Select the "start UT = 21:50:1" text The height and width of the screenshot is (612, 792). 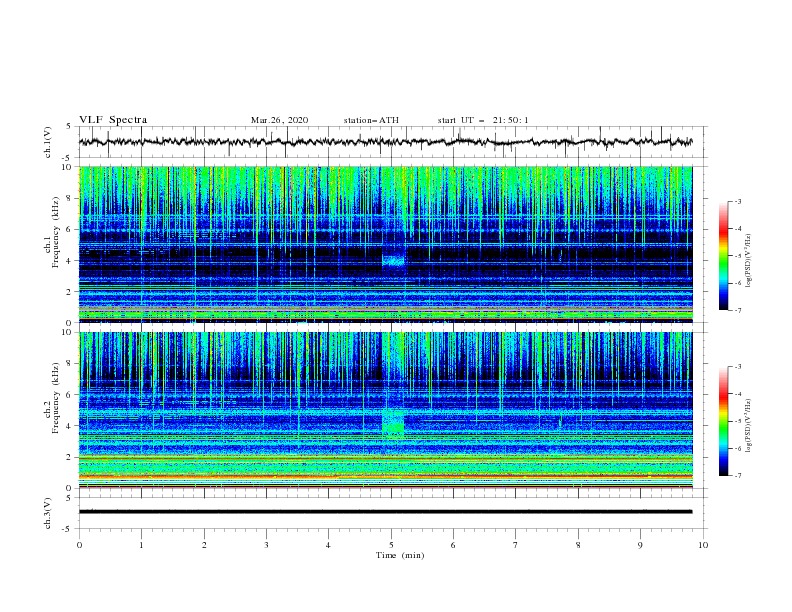coord(483,120)
